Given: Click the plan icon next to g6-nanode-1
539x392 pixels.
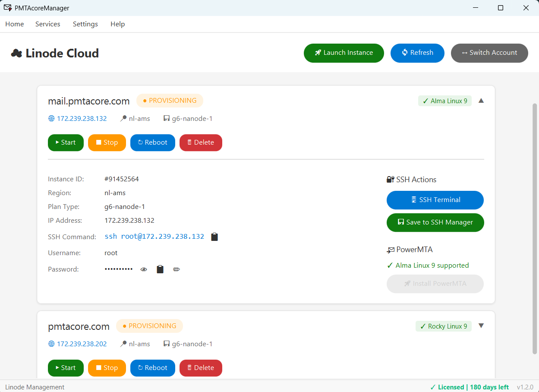Looking at the screenshot, I should 167,118.
